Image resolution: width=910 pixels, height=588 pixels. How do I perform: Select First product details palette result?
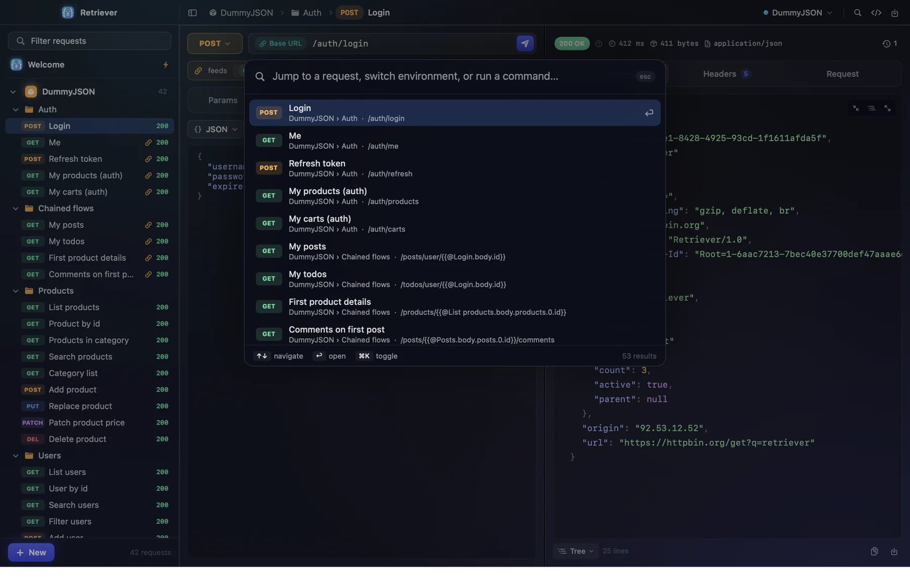point(454,306)
